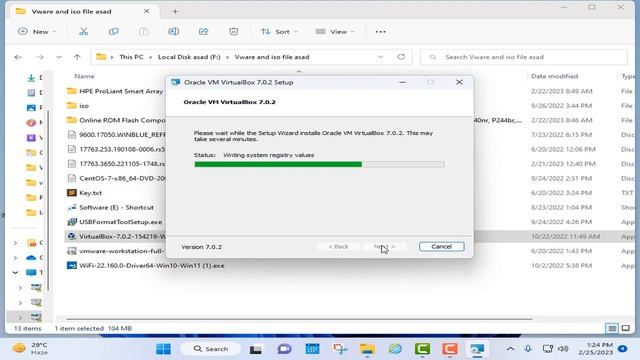The height and width of the screenshot is (360, 640).
Task: Open the New dropdown menu
Action: coord(37,31)
